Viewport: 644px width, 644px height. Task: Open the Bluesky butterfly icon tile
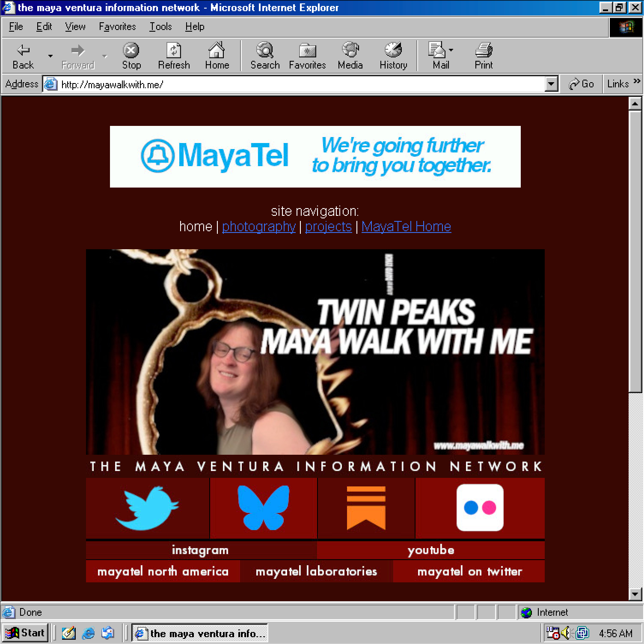264,508
